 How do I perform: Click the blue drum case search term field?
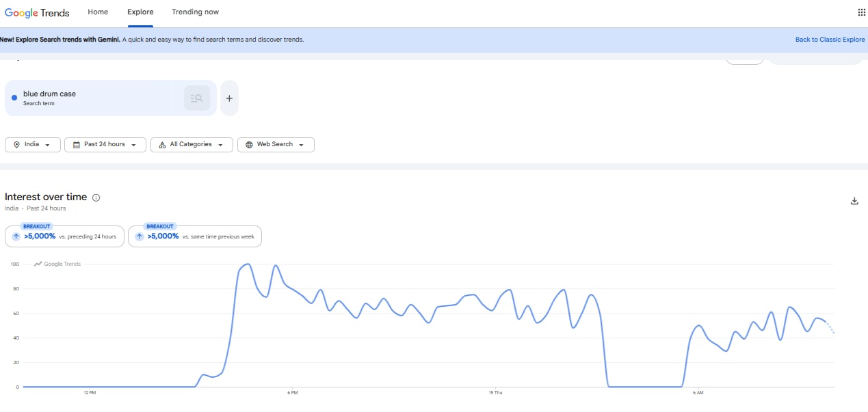pos(111,98)
